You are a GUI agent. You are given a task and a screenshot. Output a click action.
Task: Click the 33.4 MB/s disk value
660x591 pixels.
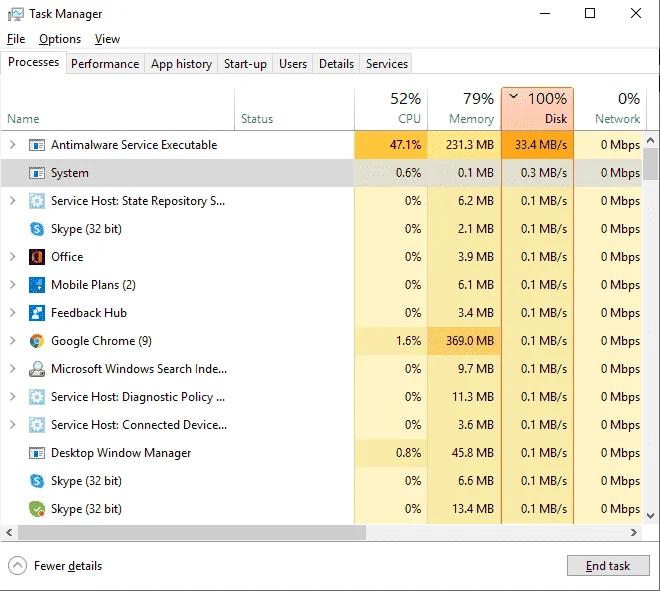(537, 145)
